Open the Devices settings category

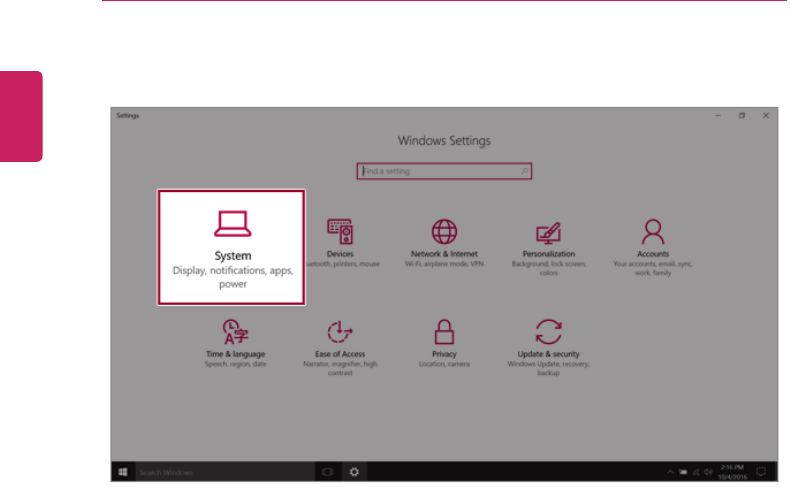(x=342, y=243)
